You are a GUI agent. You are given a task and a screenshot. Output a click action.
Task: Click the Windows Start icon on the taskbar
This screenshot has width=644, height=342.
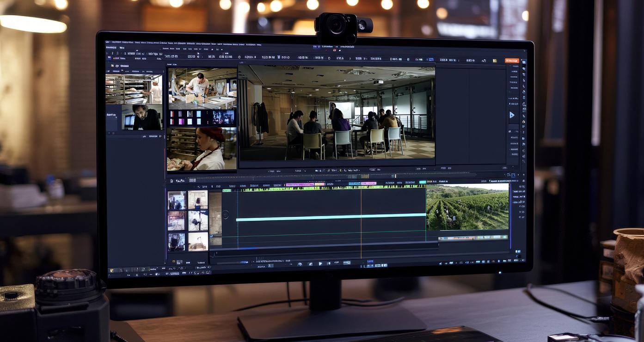(111, 270)
